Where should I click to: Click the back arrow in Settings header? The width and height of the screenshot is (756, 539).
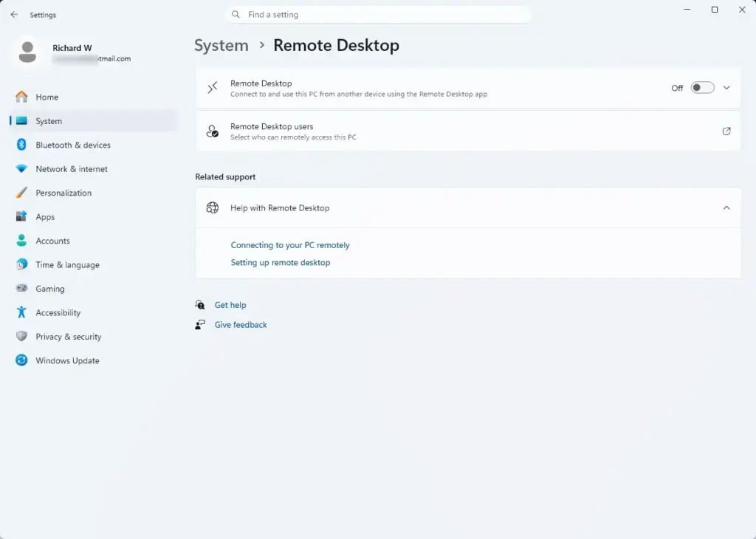pos(14,15)
